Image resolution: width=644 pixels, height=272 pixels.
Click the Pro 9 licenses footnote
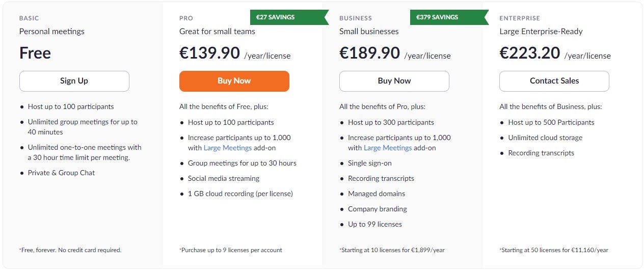(231, 250)
